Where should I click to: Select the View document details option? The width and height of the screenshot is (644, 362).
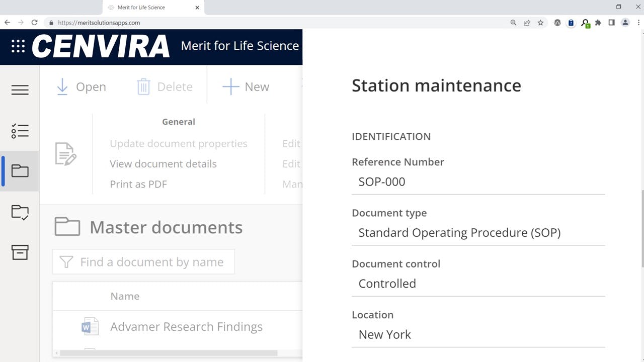coord(163,163)
